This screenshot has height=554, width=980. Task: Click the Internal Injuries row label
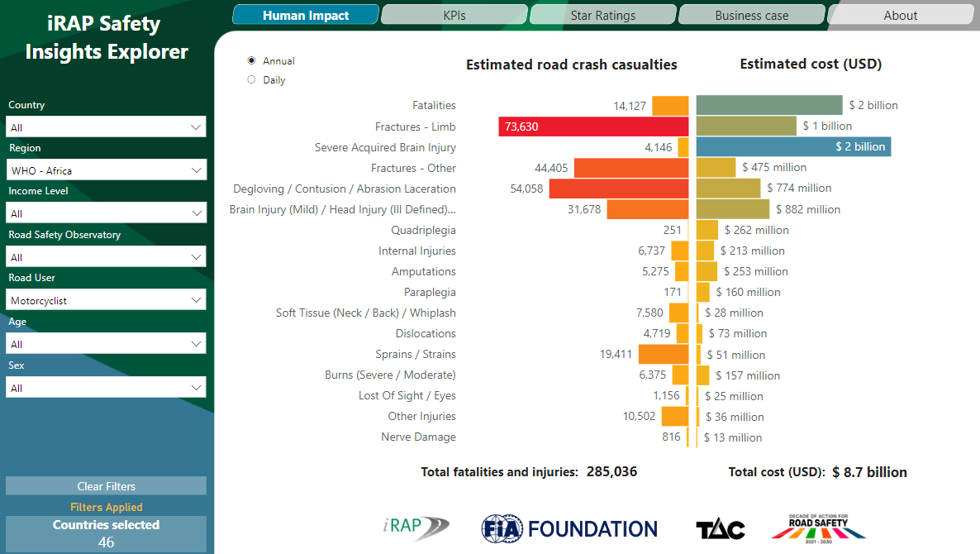(417, 251)
